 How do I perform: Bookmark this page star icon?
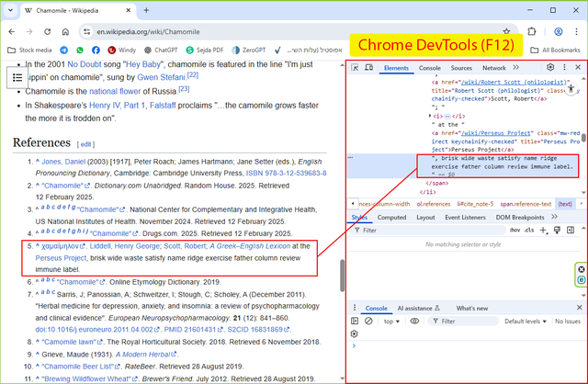[x=506, y=31]
